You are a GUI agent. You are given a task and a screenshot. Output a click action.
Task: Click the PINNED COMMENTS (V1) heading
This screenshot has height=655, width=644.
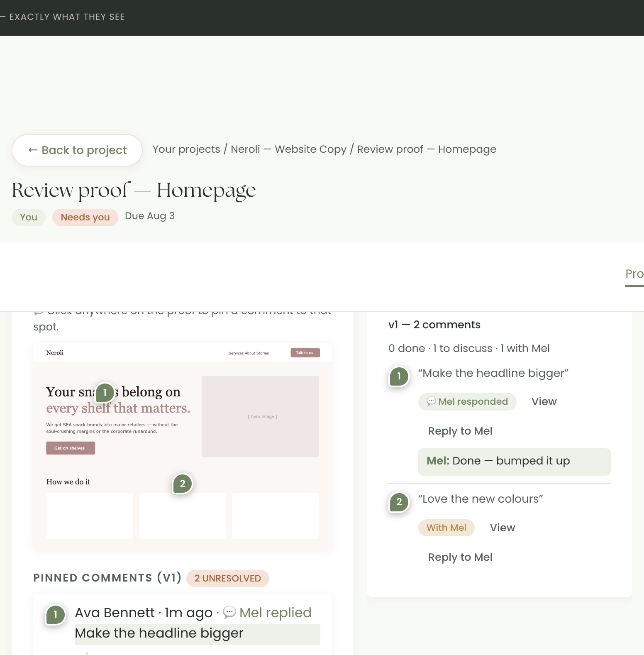(x=107, y=578)
